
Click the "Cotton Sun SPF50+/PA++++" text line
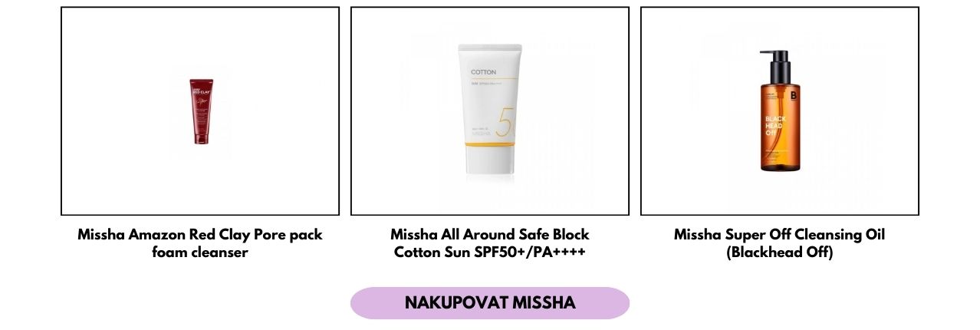point(490,252)
